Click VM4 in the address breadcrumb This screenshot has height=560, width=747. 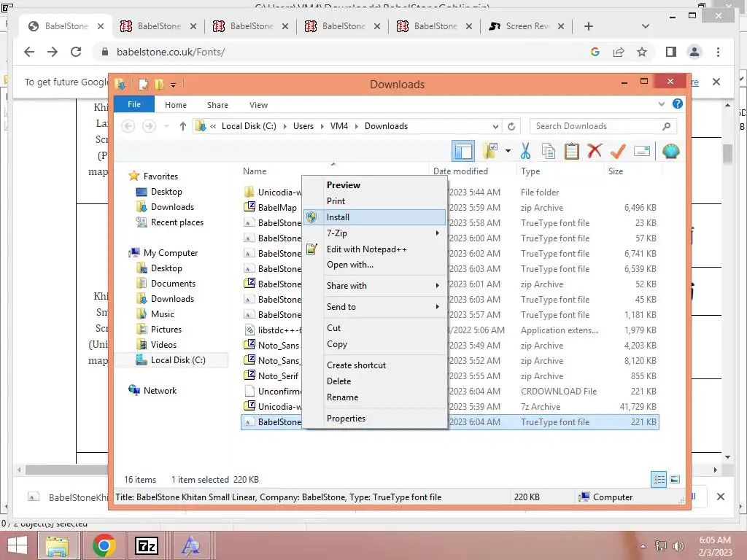coord(338,126)
